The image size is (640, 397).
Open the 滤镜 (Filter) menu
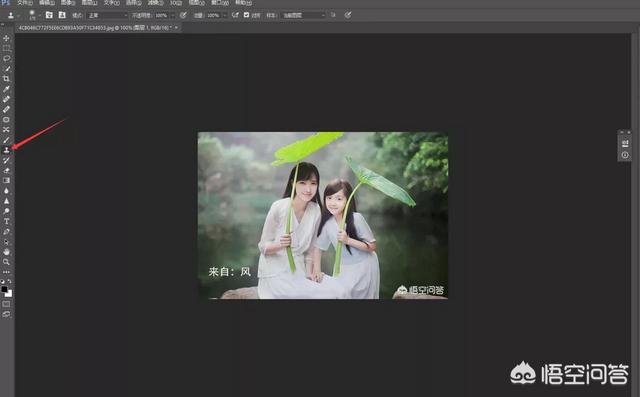point(155,2)
